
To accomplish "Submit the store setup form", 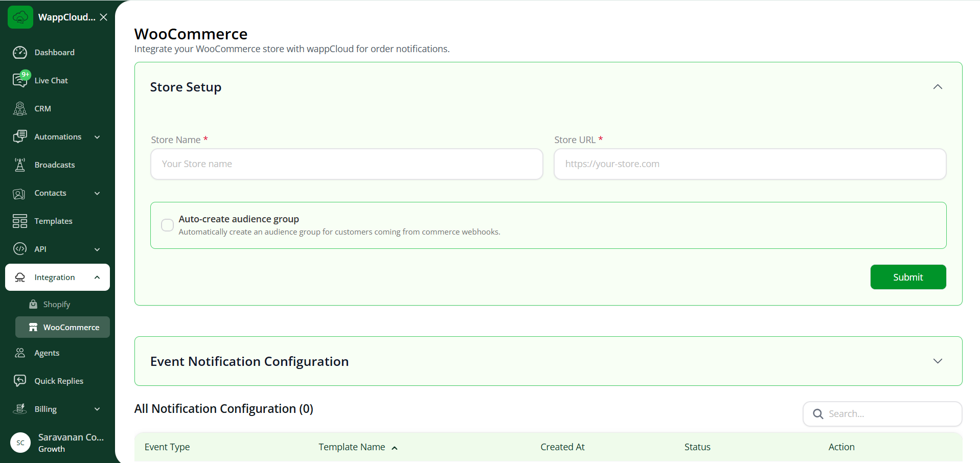I will (x=908, y=277).
